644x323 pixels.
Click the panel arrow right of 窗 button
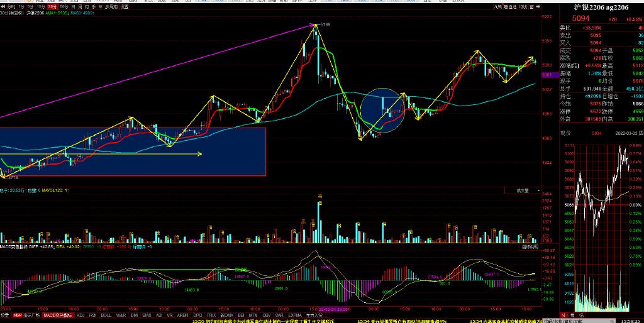pos(539,6)
